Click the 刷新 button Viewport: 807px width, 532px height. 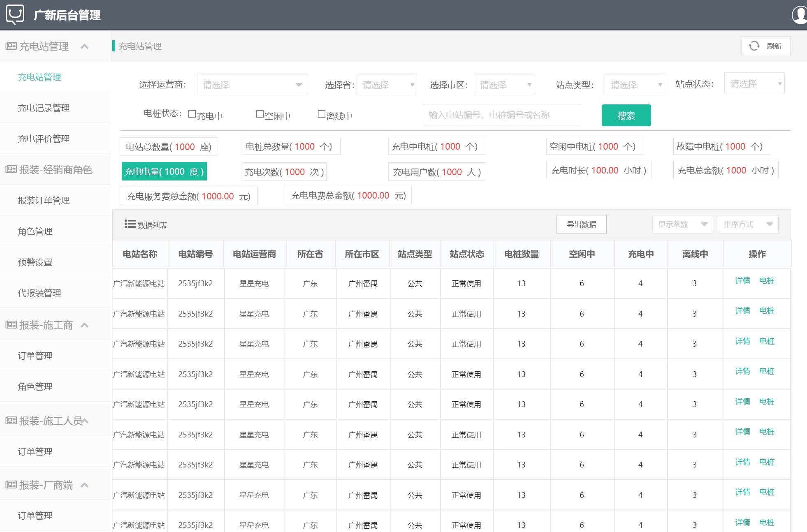(766, 46)
